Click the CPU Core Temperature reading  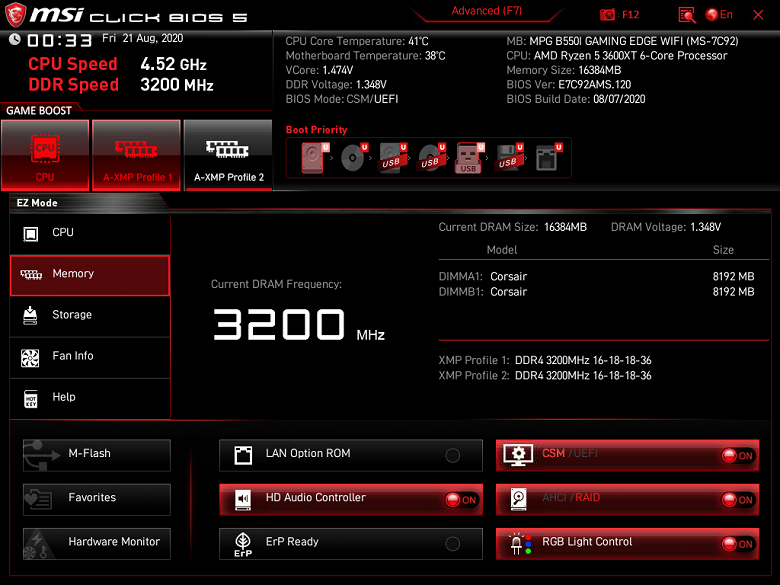pos(357,41)
